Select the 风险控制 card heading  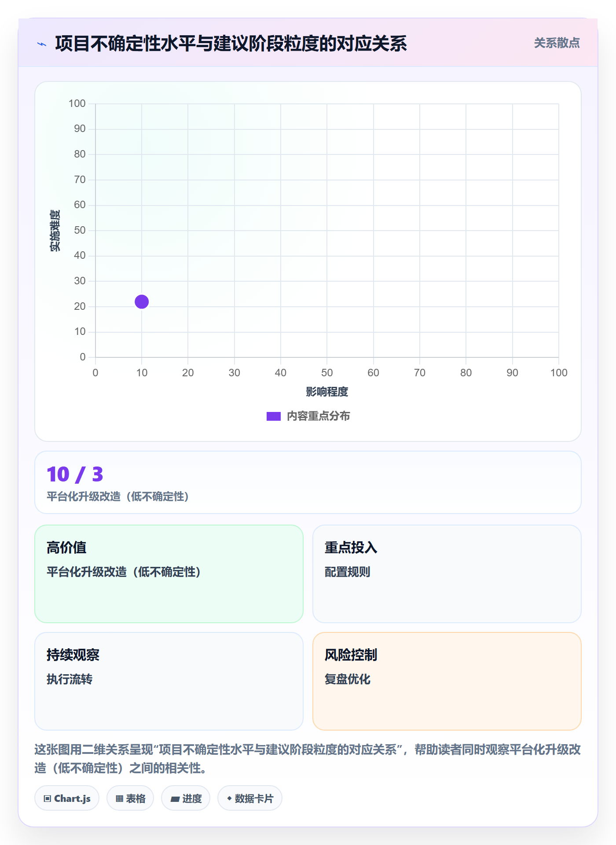tap(351, 655)
